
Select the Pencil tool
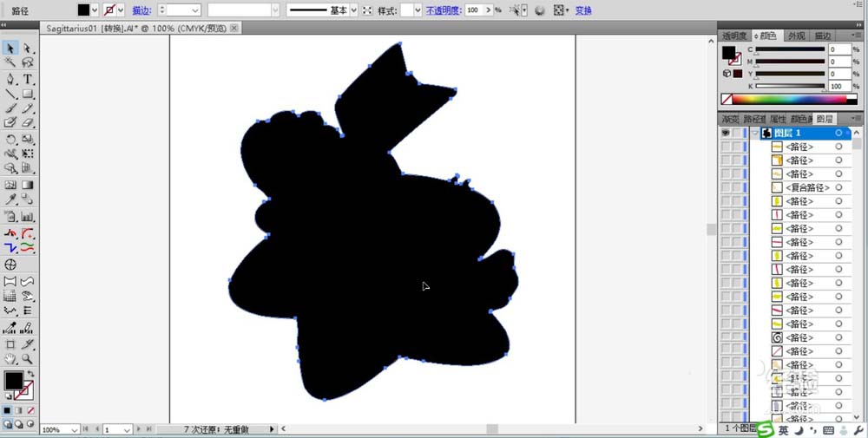[x=27, y=108]
